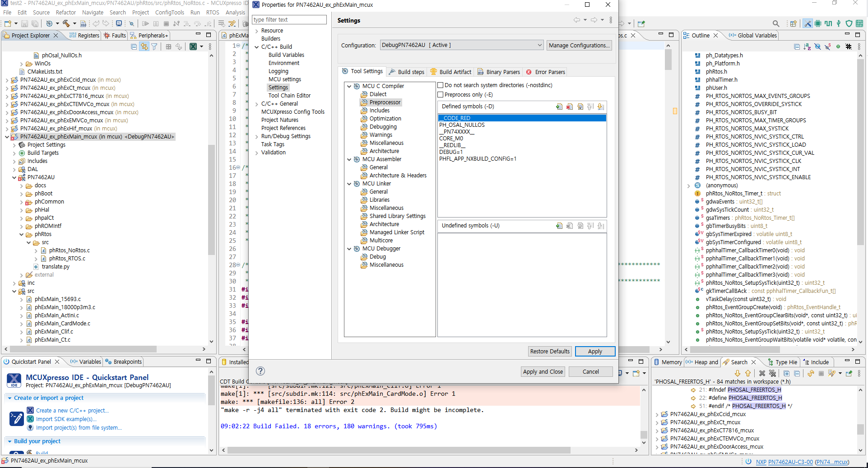This screenshot has width=868, height=468.
Task: Add a new defined symbol (-D)
Action: pos(559,107)
